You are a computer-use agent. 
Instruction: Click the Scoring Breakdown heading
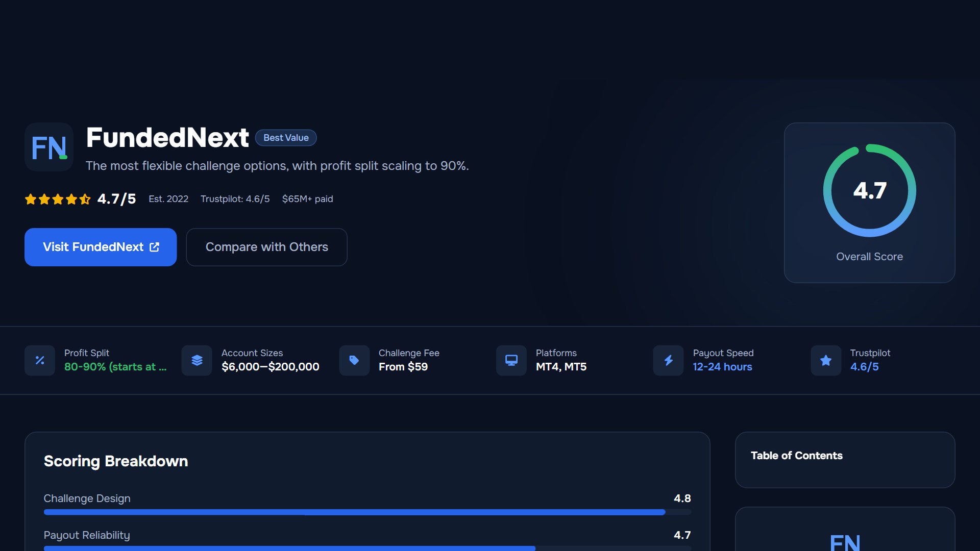(x=116, y=461)
